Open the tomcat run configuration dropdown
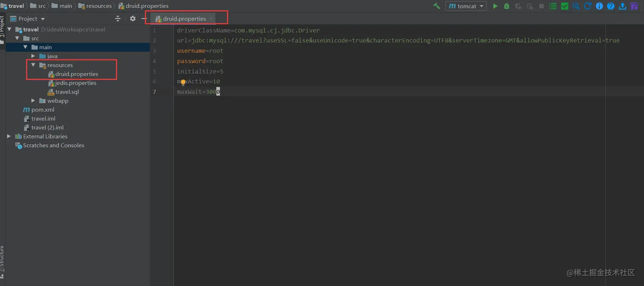 pyautogui.click(x=466, y=6)
